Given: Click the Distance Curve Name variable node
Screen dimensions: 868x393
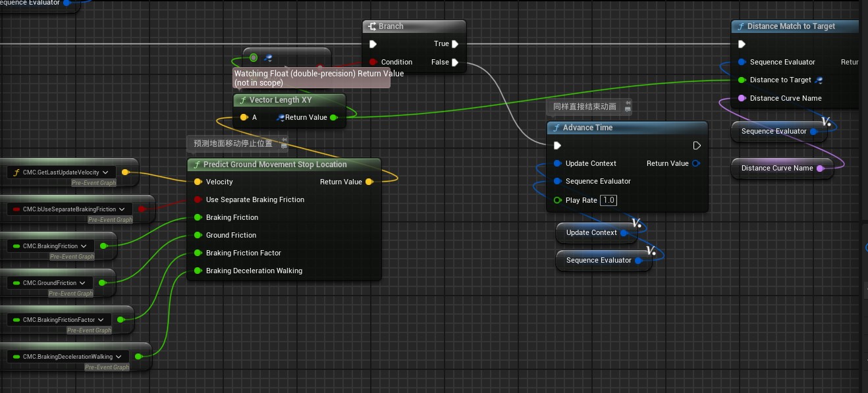Looking at the screenshot, I should pyautogui.click(x=776, y=169).
